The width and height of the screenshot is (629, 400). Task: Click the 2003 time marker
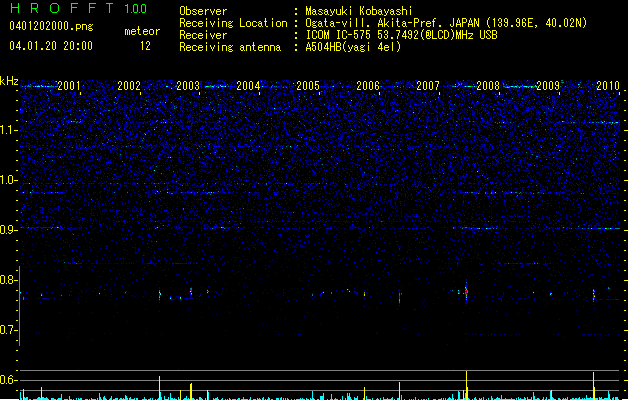(x=188, y=86)
